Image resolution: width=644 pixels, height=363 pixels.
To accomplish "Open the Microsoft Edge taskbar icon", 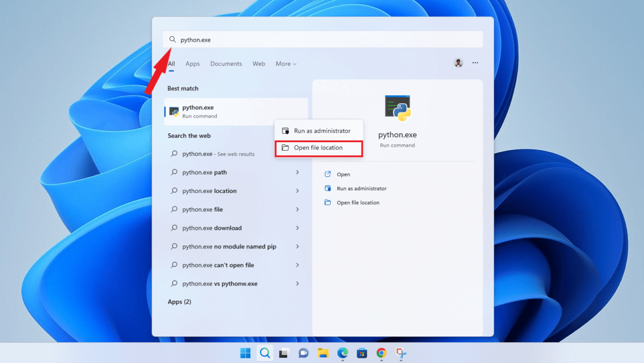I will point(342,353).
